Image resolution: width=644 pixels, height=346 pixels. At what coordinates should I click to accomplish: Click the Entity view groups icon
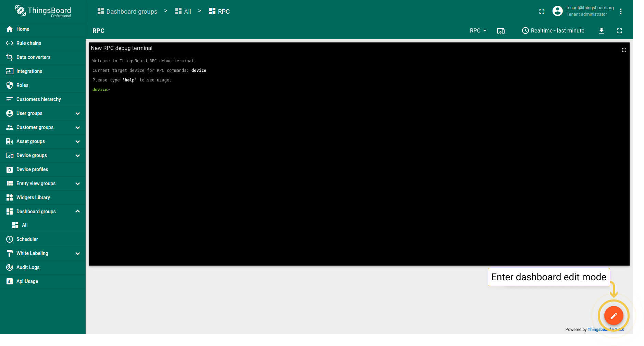pyautogui.click(x=10, y=183)
